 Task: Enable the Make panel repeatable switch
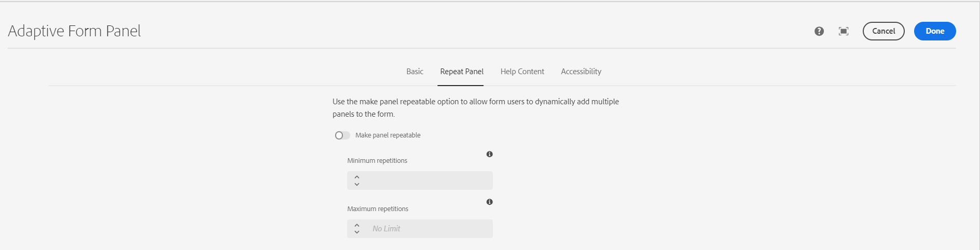[x=342, y=135]
